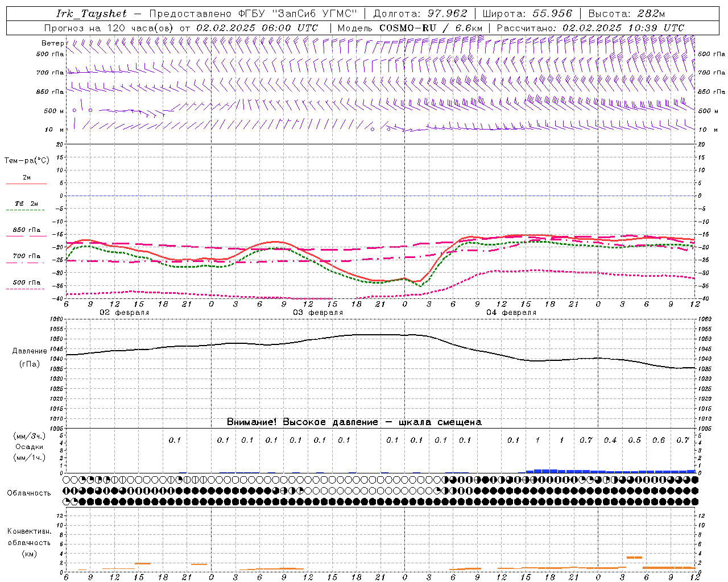
Task: Click the precipitation value 0.6
Action: coord(659,440)
